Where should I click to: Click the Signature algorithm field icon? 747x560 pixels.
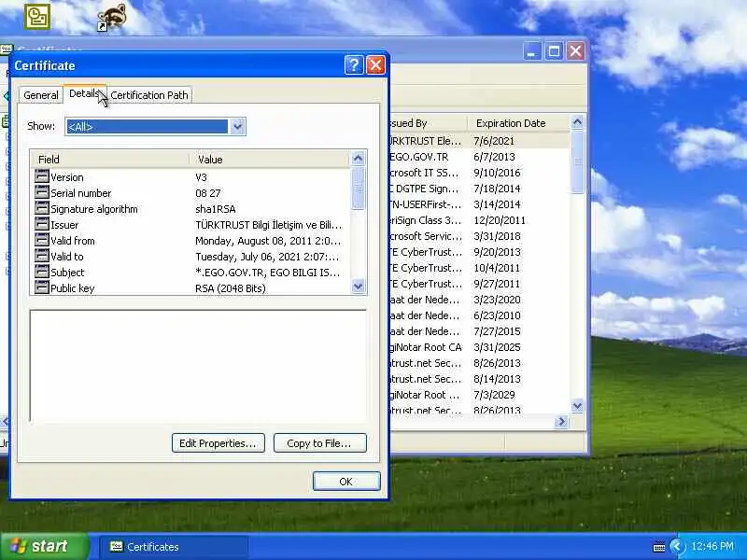[42, 208]
